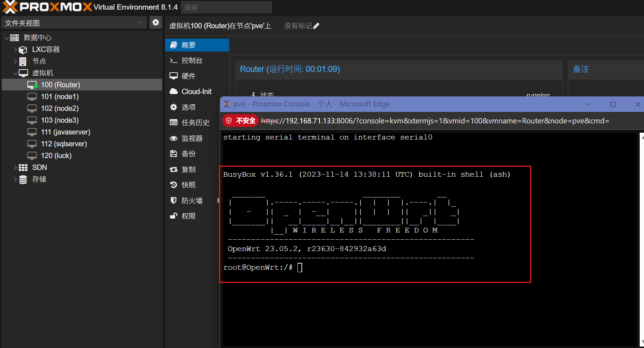644x348 pixels.
Task: Click the console URL address bar
Action: [x=435, y=121]
